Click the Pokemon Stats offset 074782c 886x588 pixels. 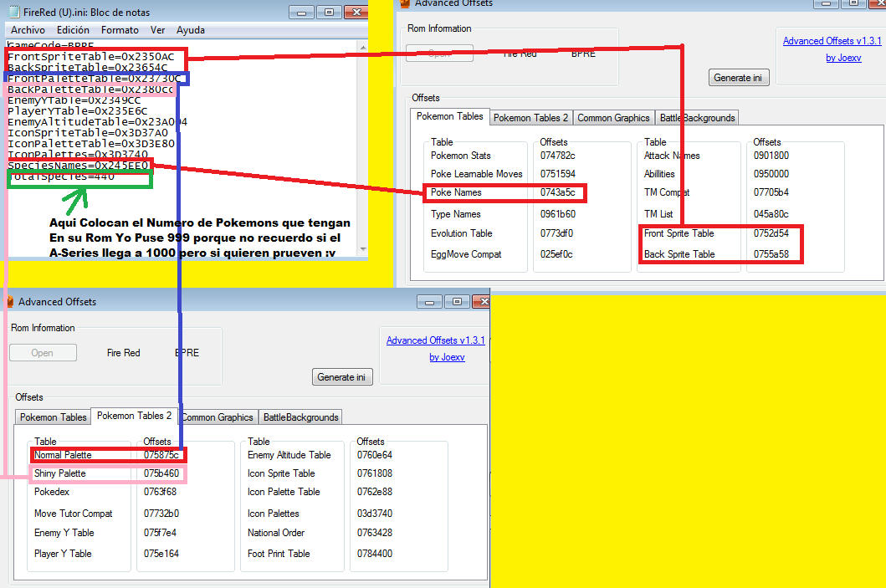557,156
